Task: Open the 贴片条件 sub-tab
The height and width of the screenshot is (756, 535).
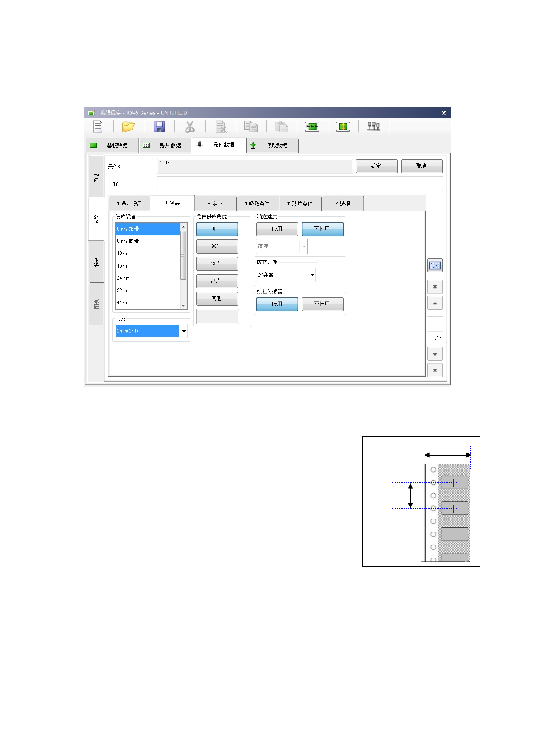Action: tap(300, 203)
